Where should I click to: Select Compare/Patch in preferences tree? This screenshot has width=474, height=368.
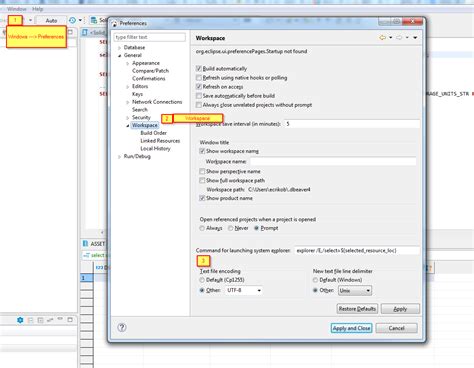click(150, 71)
